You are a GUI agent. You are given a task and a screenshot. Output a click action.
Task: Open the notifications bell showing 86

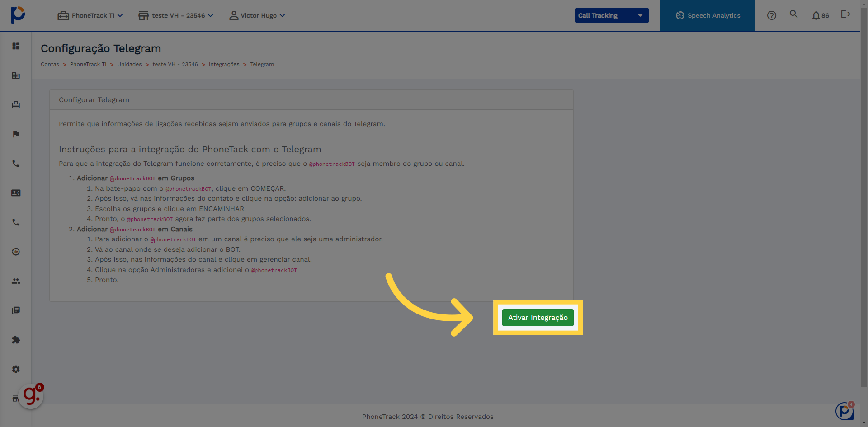coord(820,15)
